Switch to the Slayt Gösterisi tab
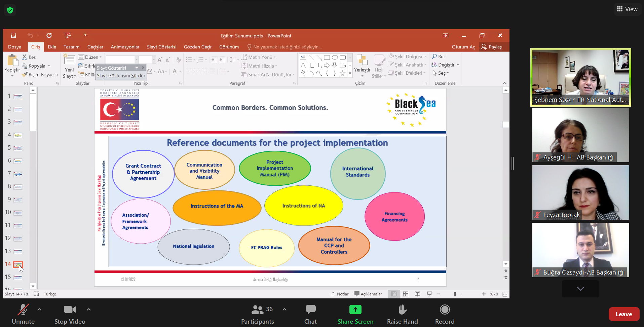Viewport: 644px width, 327px height. pos(161,47)
